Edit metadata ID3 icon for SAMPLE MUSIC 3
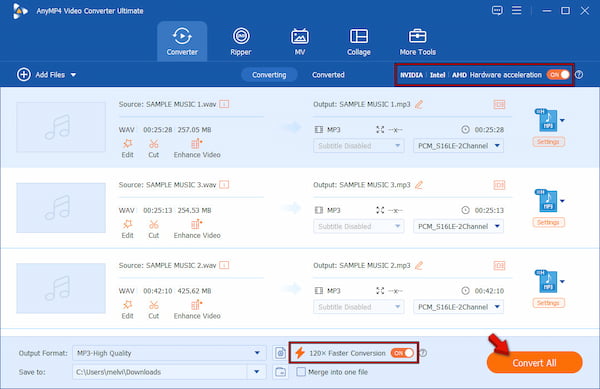 click(x=499, y=185)
